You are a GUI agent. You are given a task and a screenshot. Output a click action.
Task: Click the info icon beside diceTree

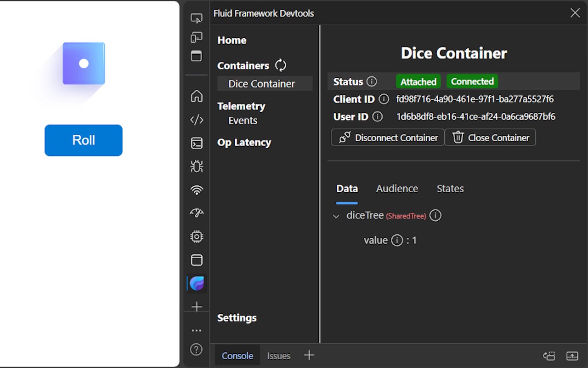tap(435, 215)
